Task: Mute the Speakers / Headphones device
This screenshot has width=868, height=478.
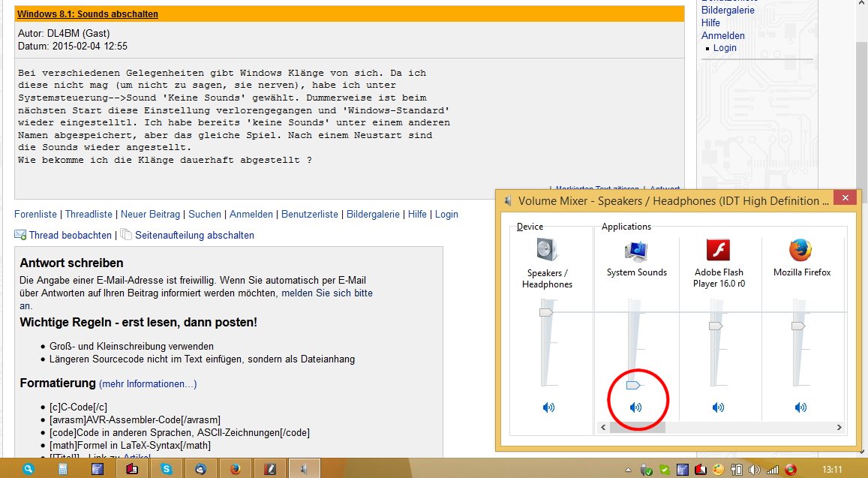Action: (548, 407)
